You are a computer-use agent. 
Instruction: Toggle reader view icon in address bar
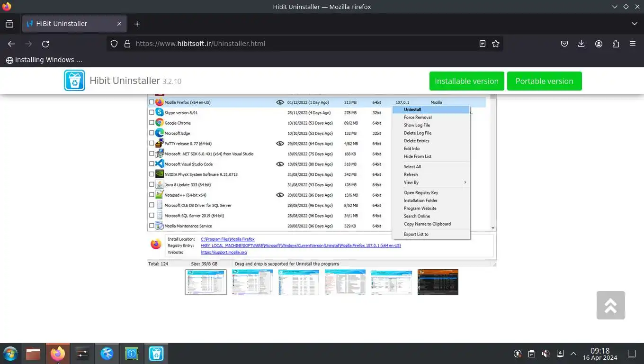pyautogui.click(x=482, y=44)
